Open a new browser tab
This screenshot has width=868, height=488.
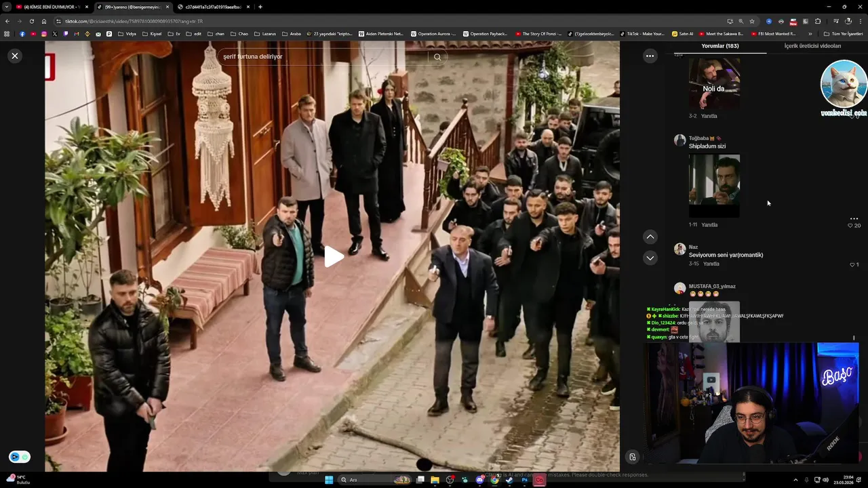click(260, 7)
